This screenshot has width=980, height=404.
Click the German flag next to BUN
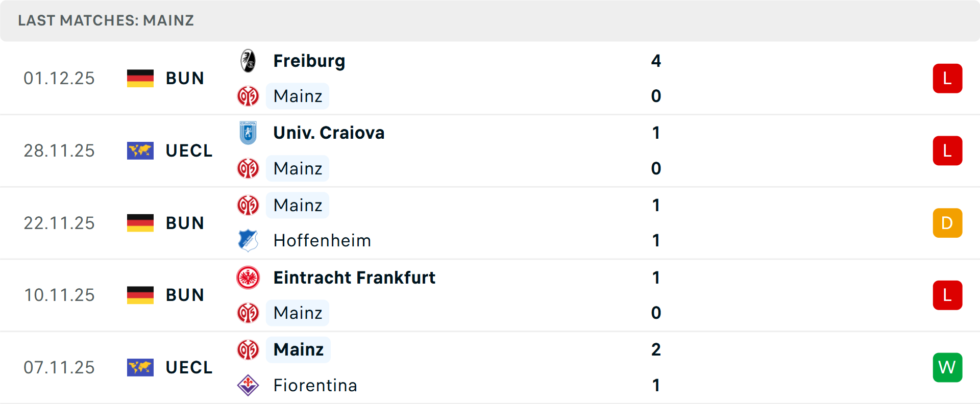[x=140, y=78]
